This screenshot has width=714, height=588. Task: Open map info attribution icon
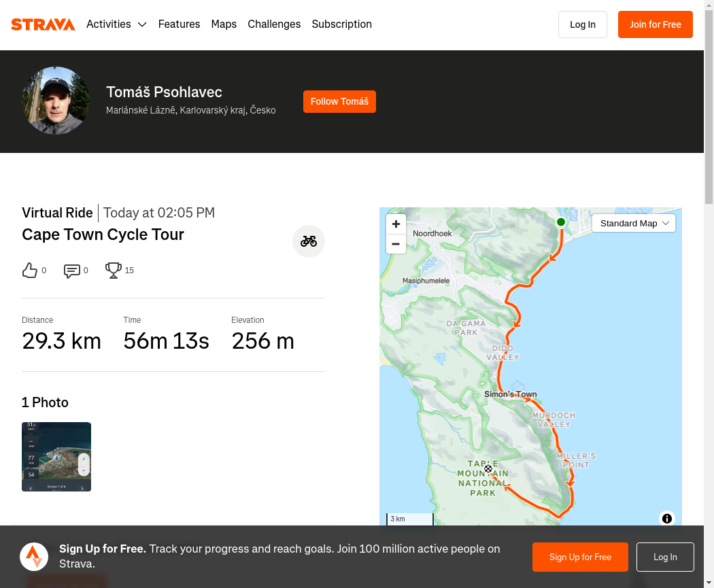point(666,519)
